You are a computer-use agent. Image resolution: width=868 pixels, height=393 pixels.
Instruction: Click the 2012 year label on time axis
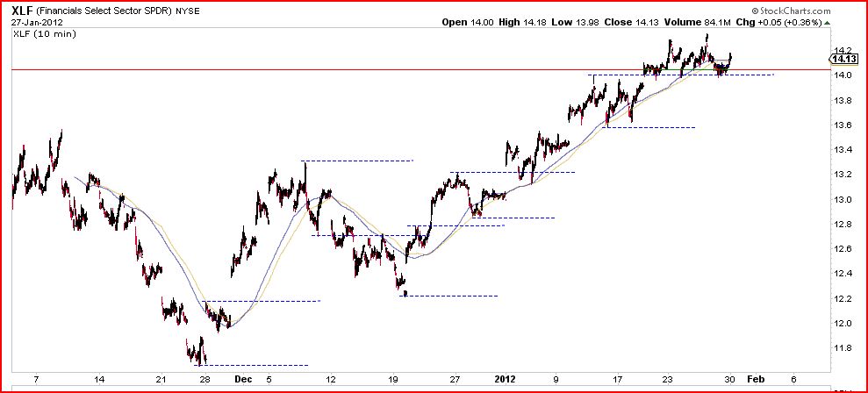[506, 380]
